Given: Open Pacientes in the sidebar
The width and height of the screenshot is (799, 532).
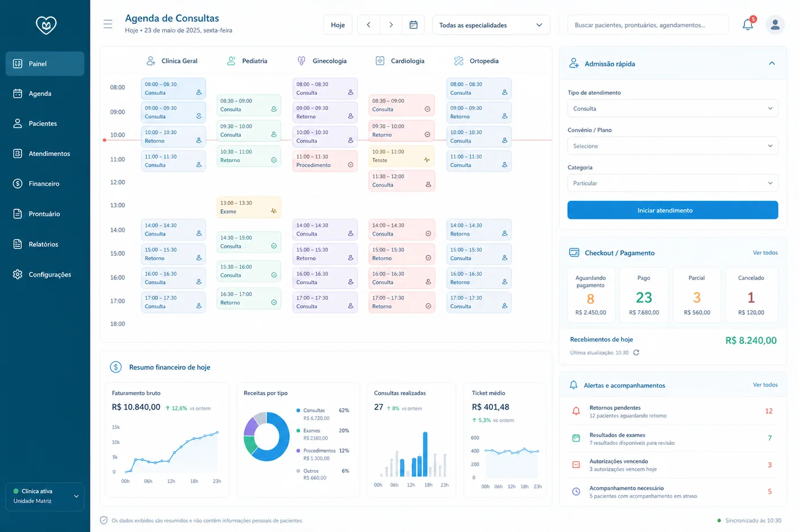Looking at the screenshot, I should tap(45, 124).
